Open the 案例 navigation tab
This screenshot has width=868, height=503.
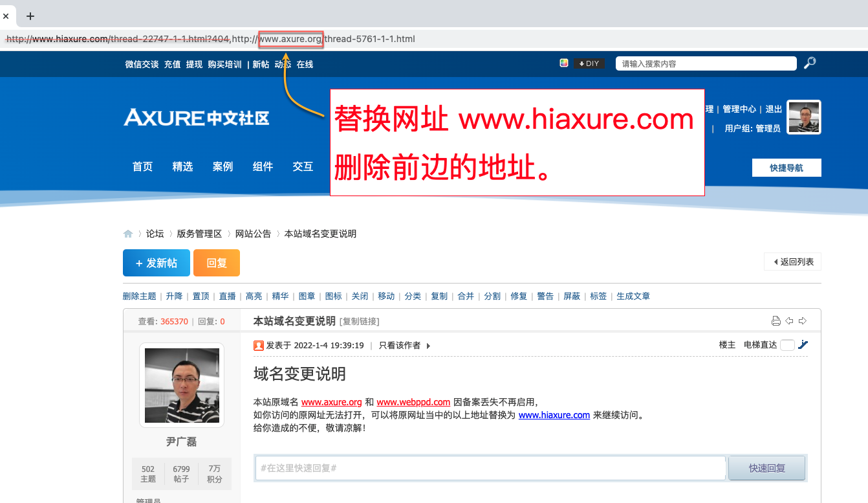(222, 166)
